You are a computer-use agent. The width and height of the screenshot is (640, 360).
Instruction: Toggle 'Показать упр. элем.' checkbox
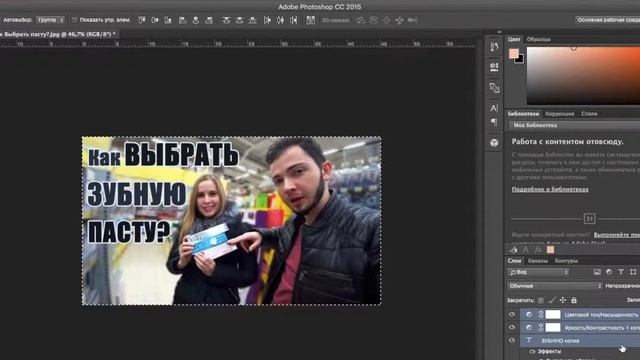point(74,20)
